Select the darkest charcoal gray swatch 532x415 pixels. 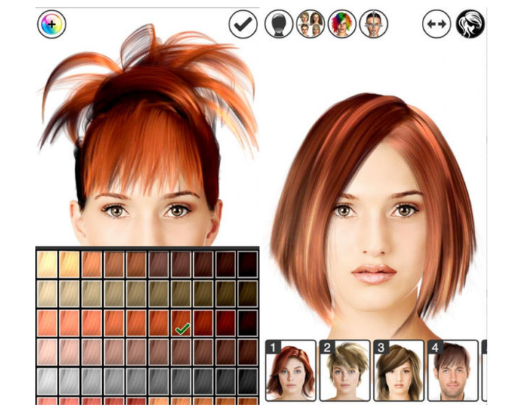click(248, 381)
